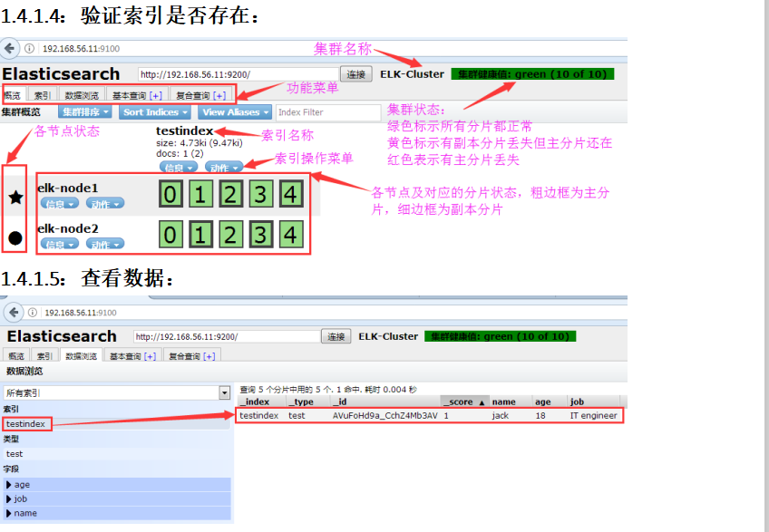Screen dimensions: 769x532
Task: Open the 所有索引 combo box arrow
Action: pos(225,392)
